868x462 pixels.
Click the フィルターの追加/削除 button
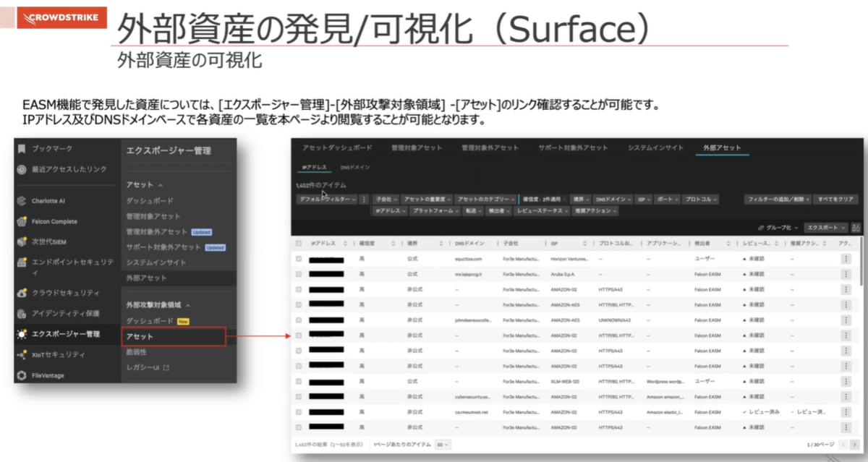point(777,199)
